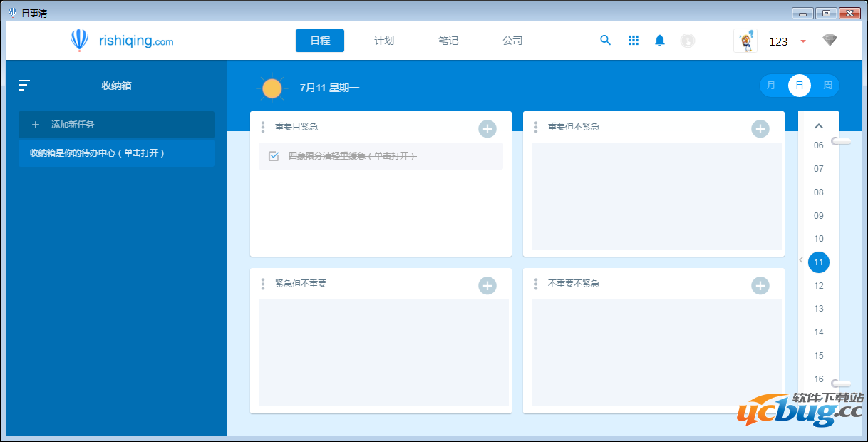Open the user account dropdown arrow

(x=803, y=41)
